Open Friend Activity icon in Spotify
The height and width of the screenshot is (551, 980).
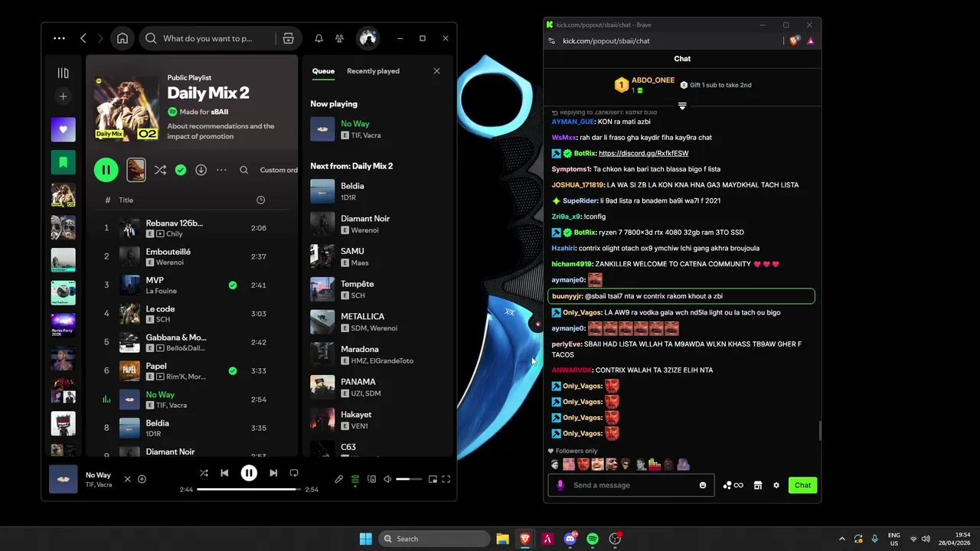click(x=339, y=38)
